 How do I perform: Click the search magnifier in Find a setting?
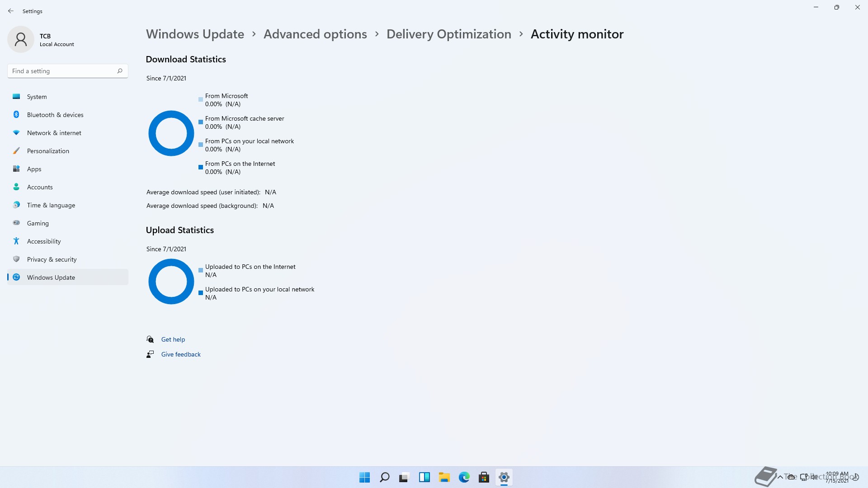pos(120,71)
